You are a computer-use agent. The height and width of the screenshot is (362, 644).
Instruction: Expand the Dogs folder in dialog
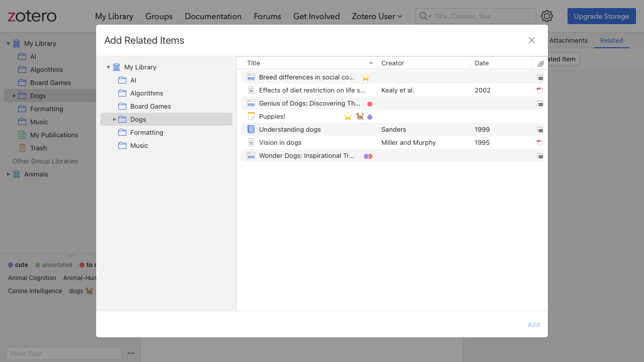(114, 120)
